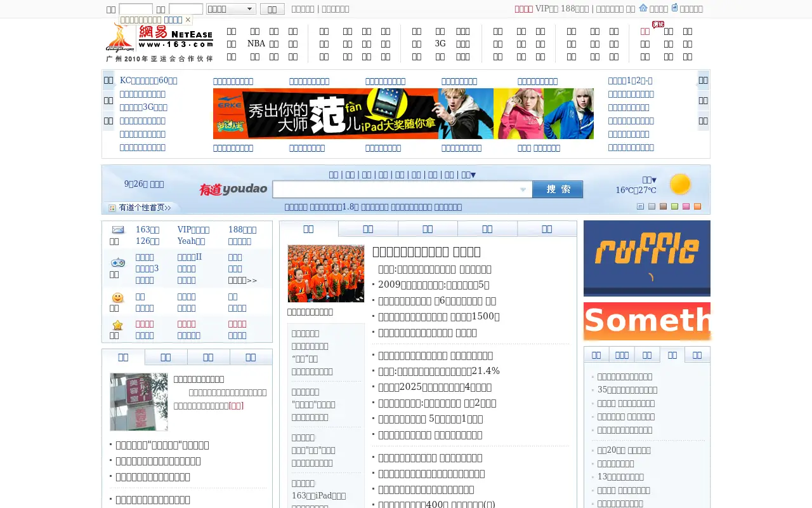Viewport: 812px width, 508px height.
Task: Click the grid icon beside 有道个性首页
Action: (112, 208)
